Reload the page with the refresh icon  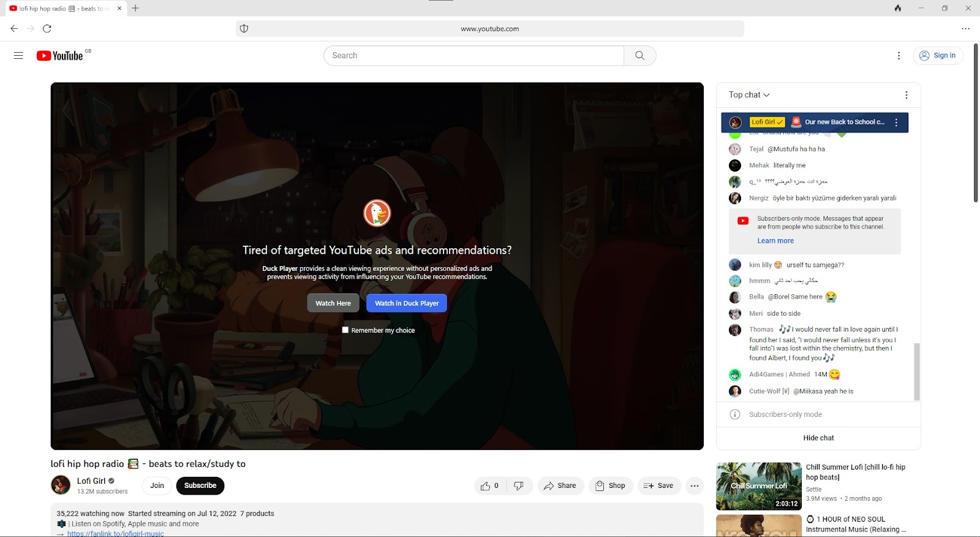(47, 28)
